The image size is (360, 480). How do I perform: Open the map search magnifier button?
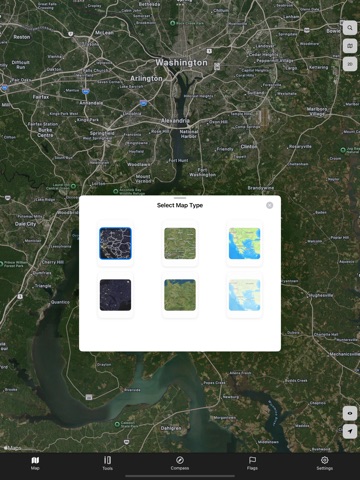[x=350, y=28]
